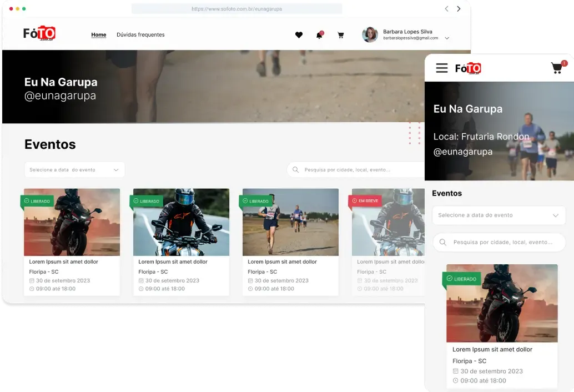Select the Home menu item
Screen dimensions: 574x392
click(x=98, y=34)
